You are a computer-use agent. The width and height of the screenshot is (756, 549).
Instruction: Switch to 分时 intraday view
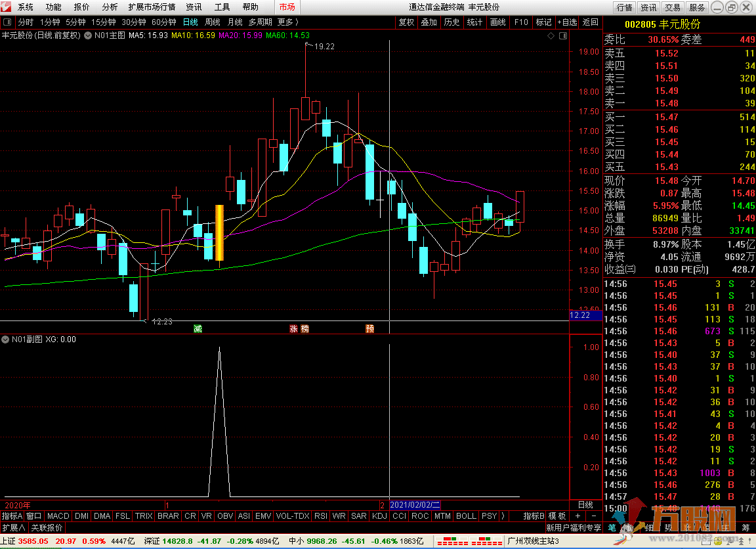point(26,22)
